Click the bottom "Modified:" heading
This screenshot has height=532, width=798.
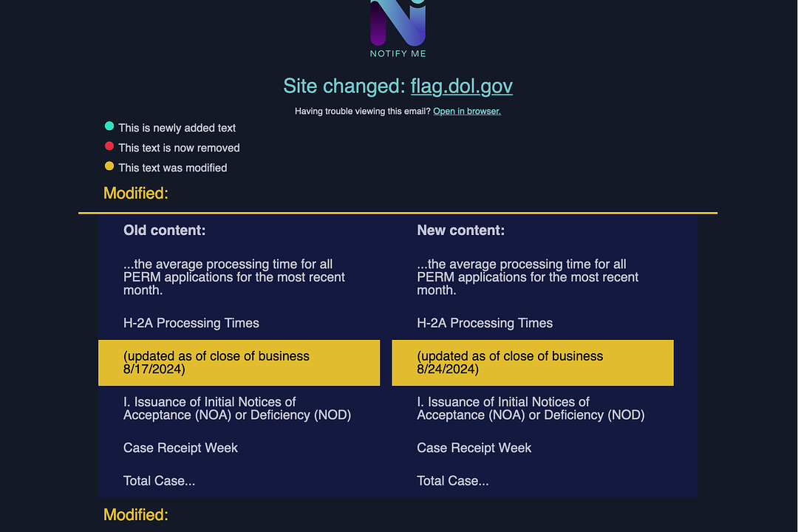tap(136, 515)
